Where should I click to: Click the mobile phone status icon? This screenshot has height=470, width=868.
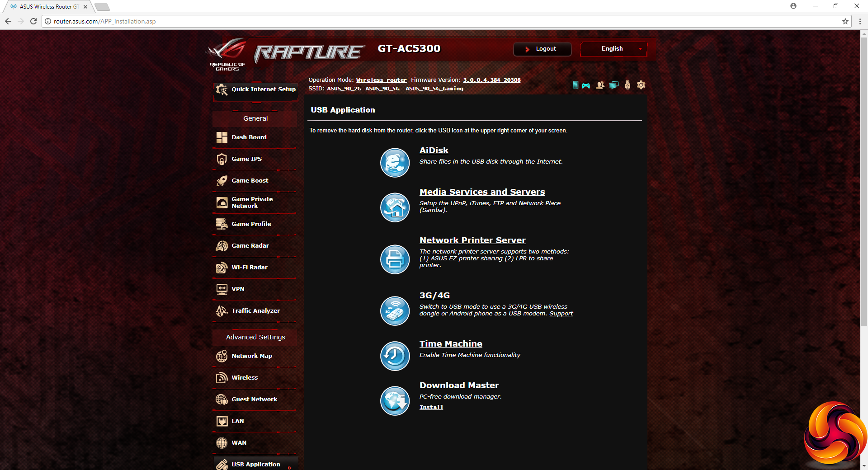coord(576,85)
